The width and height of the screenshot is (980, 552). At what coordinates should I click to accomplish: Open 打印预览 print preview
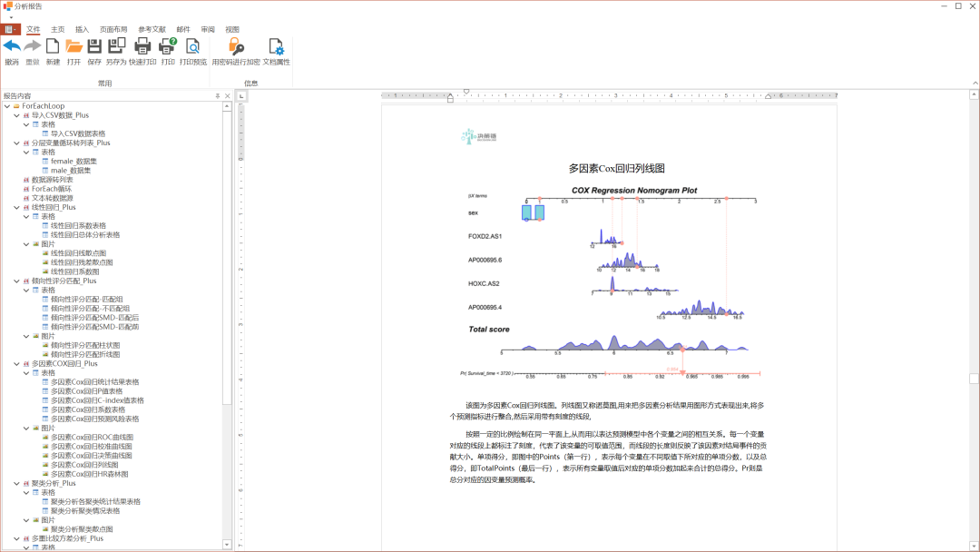[x=193, y=46]
